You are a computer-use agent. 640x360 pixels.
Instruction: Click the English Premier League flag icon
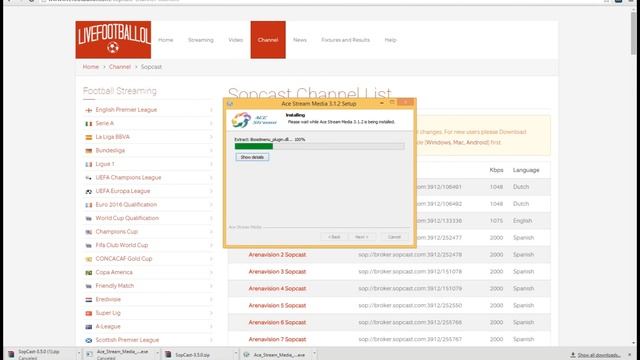(89, 110)
